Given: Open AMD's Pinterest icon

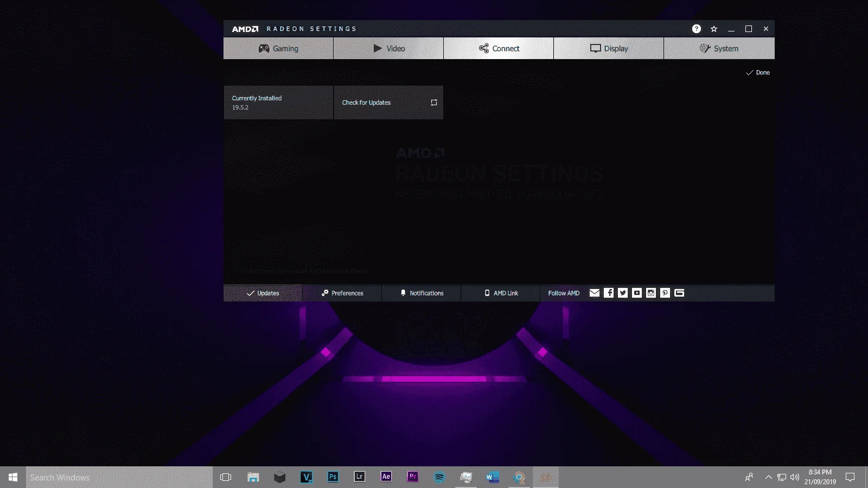Looking at the screenshot, I should (x=665, y=293).
